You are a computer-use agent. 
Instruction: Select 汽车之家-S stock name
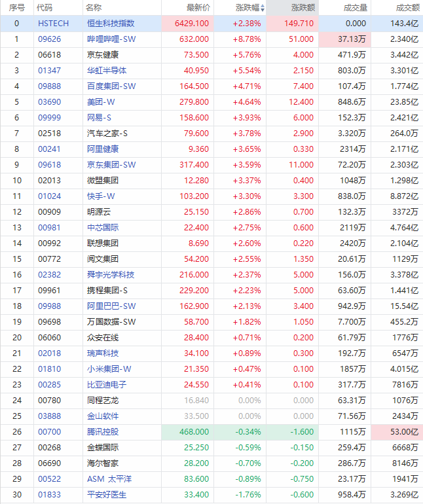tap(107, 134)
